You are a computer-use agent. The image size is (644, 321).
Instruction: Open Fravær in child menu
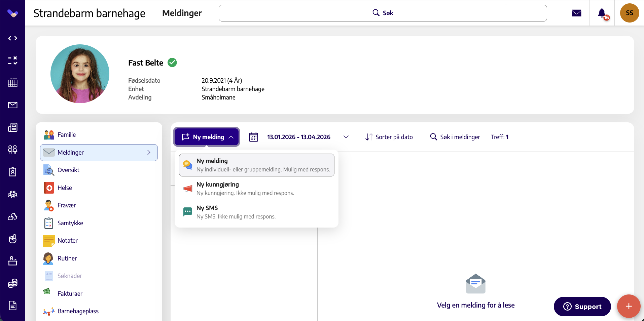(x=99, y=205)
